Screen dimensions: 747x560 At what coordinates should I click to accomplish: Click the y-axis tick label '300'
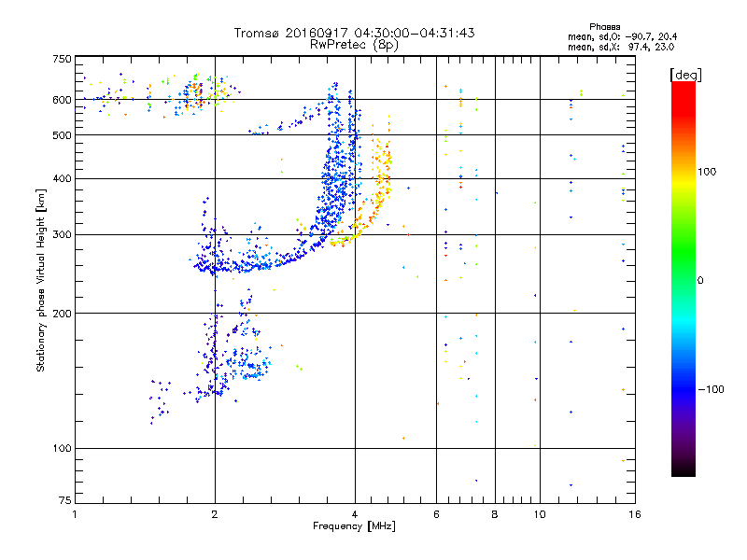click(x=62, y=235)
